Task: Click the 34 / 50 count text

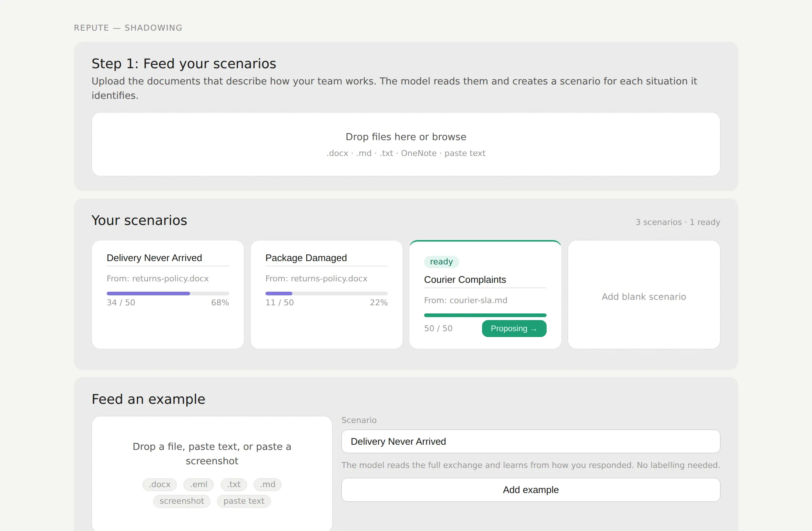Action: 121,302
